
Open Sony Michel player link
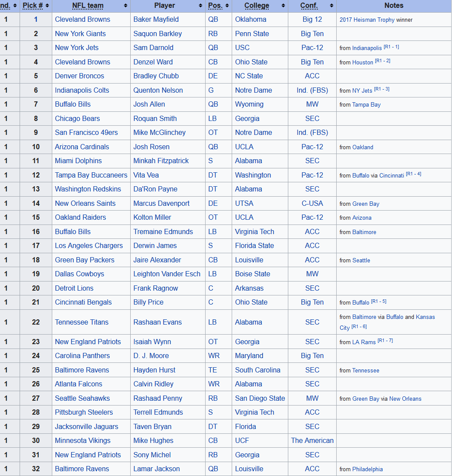[152, 455]
